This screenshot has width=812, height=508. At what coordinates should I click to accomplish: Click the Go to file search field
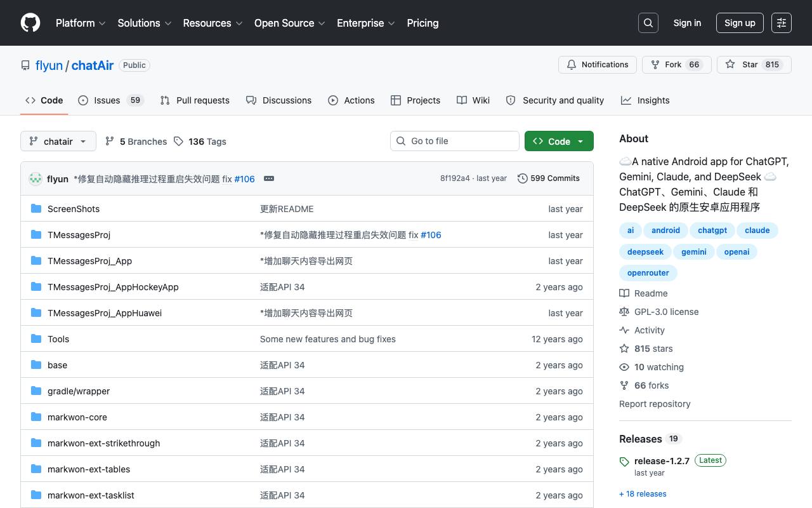point(455,141)
